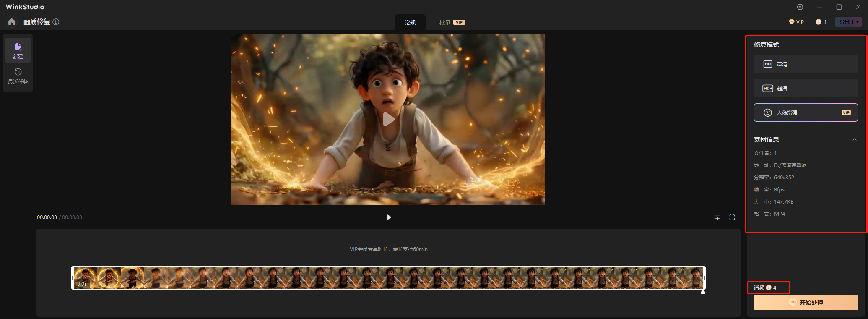
Task: Click the 分辨率: 640x352 info text
Action: pyautogui.click(x=774, y=178)
